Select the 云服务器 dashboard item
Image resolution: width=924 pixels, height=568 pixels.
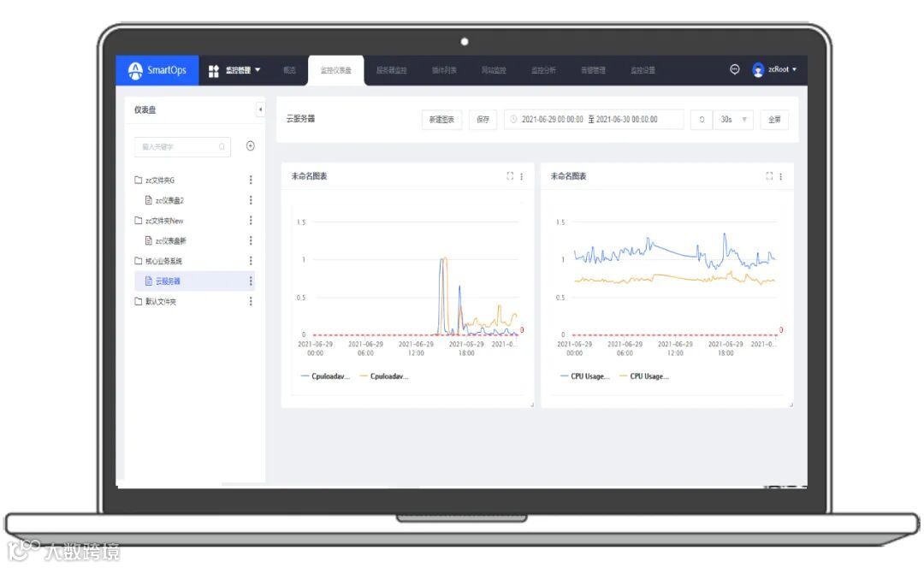click(x=194, y=281)
